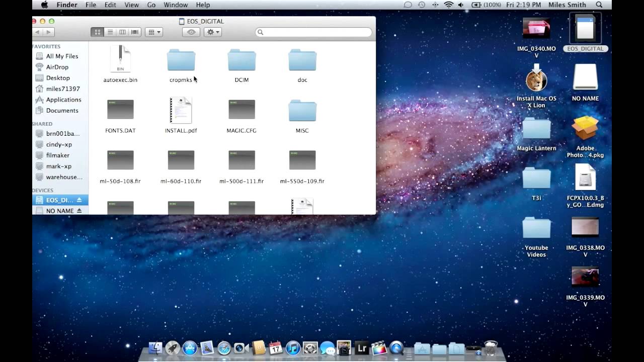Open iCal calendar in the dock
Viewport: 644px width, 362px height.
(x=276, y=348)
